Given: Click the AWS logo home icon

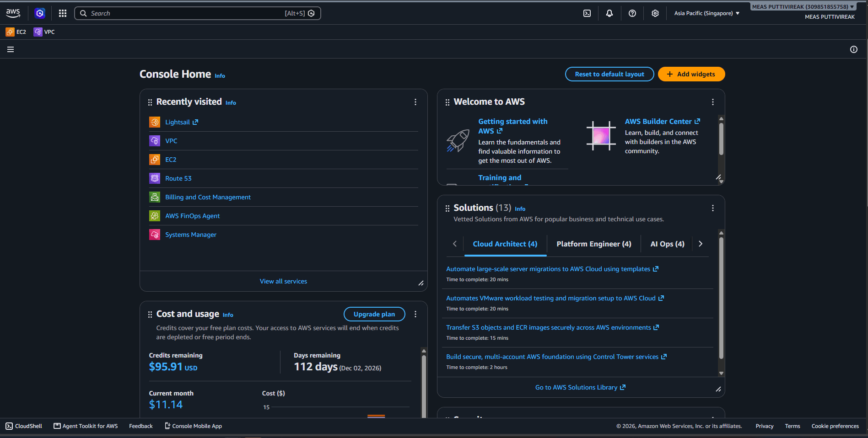Looking at the screenshot, I should point(13,13).
